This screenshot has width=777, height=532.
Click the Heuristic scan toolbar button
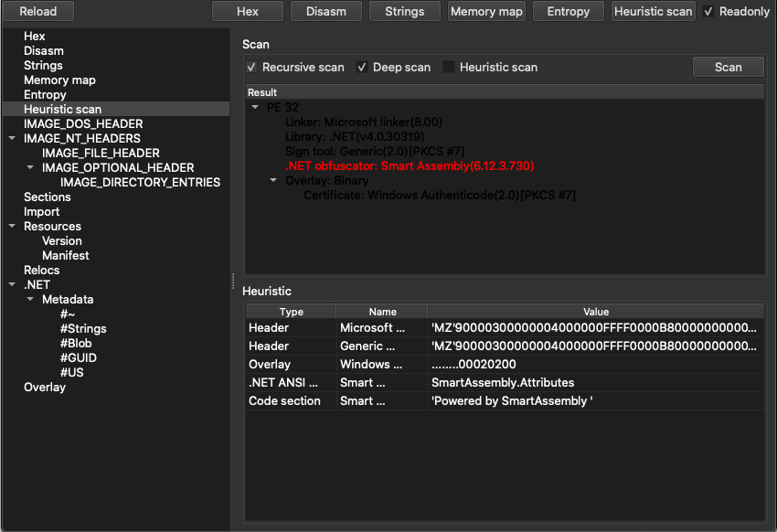coord(653,11)
